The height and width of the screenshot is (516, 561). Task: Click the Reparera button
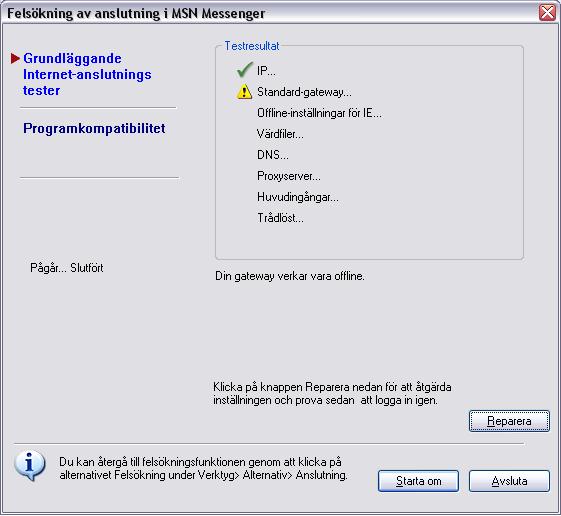pos(509,421)
